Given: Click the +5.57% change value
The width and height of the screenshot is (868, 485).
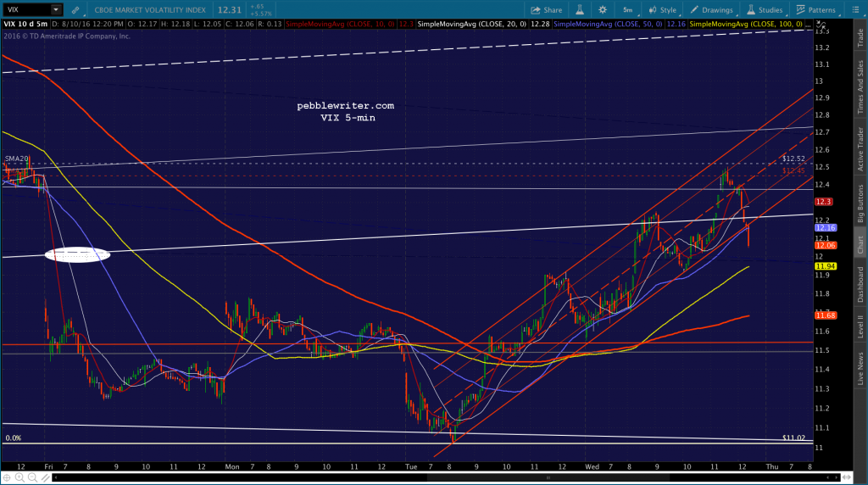Looking at the screenshot, I should point(261,14).
